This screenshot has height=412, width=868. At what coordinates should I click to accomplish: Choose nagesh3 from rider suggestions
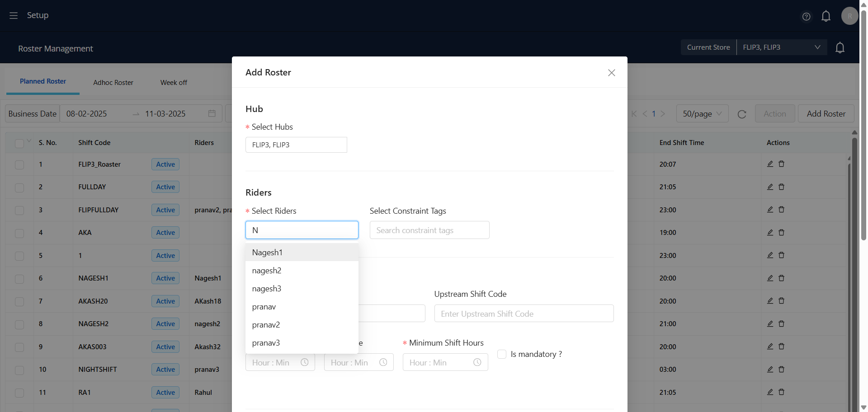point(302,288)
